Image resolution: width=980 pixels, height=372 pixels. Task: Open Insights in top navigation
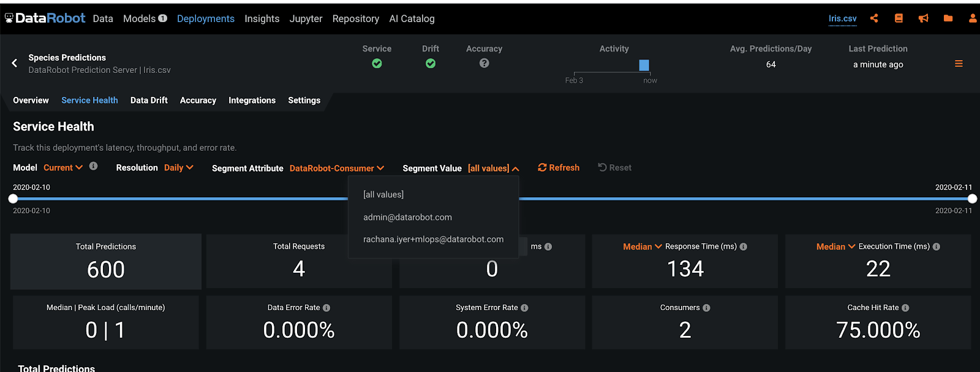[262, 18]
